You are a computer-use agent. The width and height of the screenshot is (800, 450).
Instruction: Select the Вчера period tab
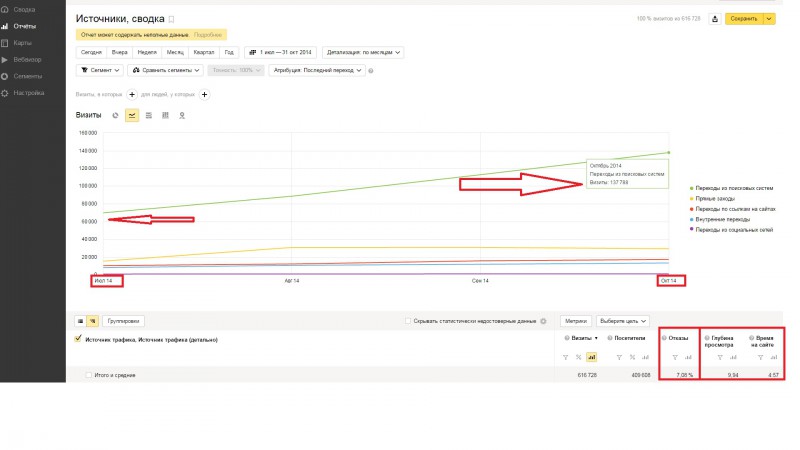pyautogui.click(x=119, y=53)
